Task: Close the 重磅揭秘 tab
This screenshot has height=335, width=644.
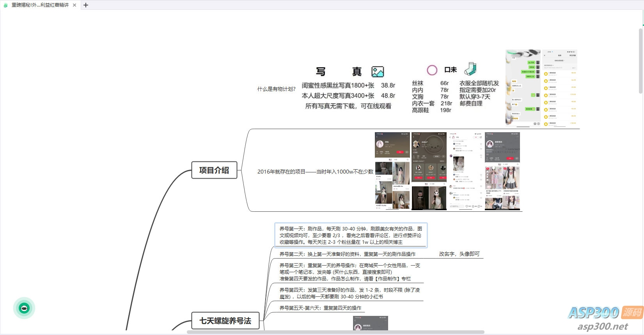Action: tap(75, 5)
